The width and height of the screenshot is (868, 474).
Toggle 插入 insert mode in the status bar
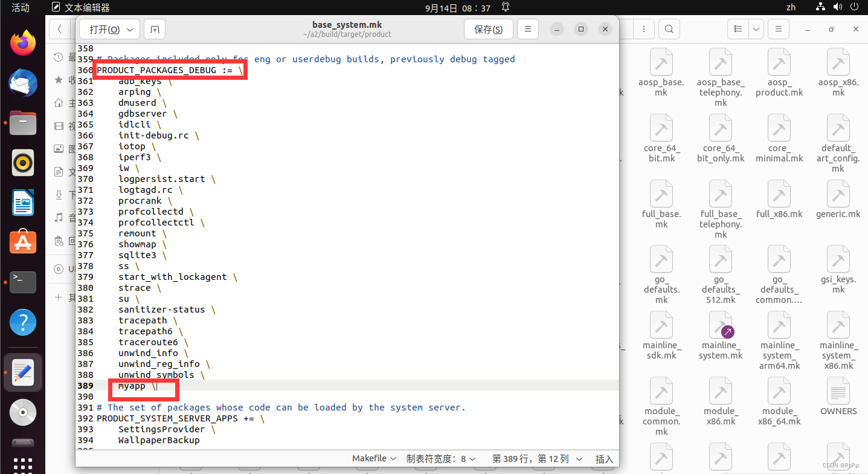[603, 458]
